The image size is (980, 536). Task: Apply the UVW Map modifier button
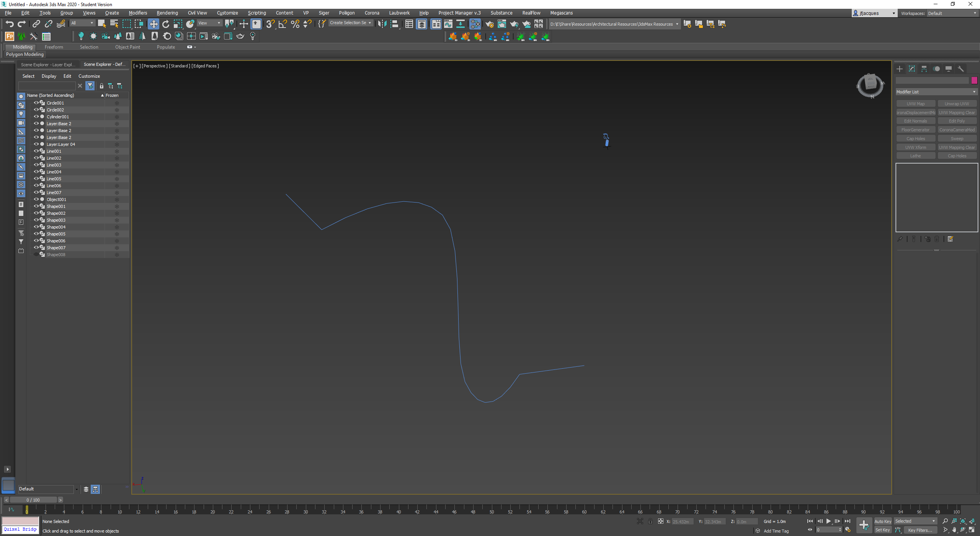(x=915, y=103)
